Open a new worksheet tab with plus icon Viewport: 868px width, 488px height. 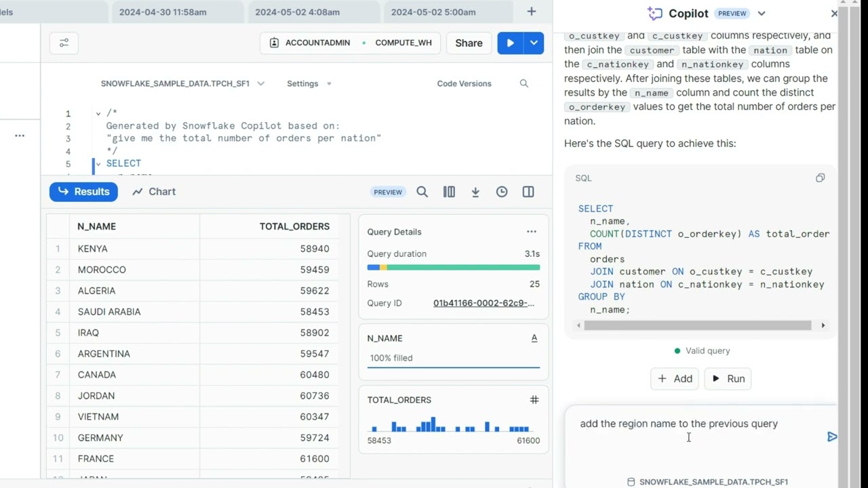(x=532, y=12)
